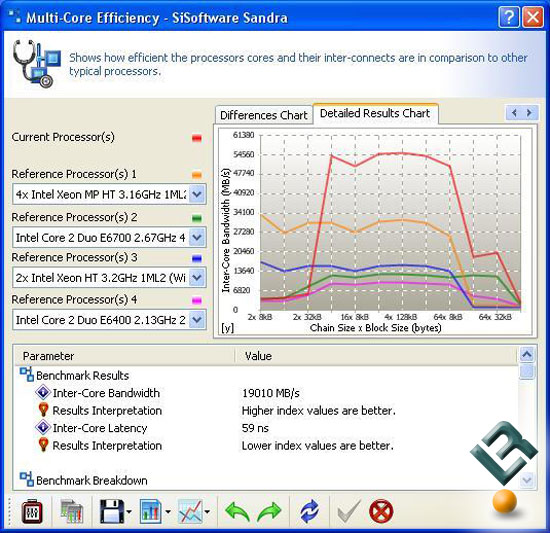Open Reference Processor 4 E6400 dropdown

[x=197, y=320]
